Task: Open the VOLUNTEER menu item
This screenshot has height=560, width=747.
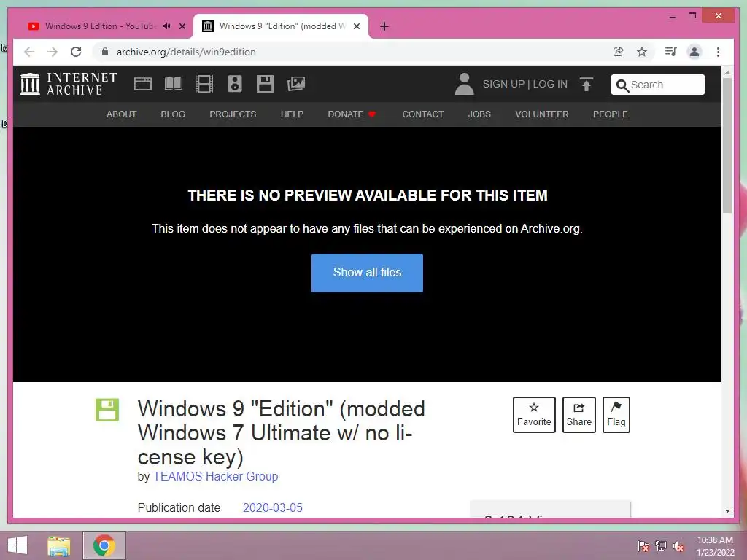Action: point(542,114)
